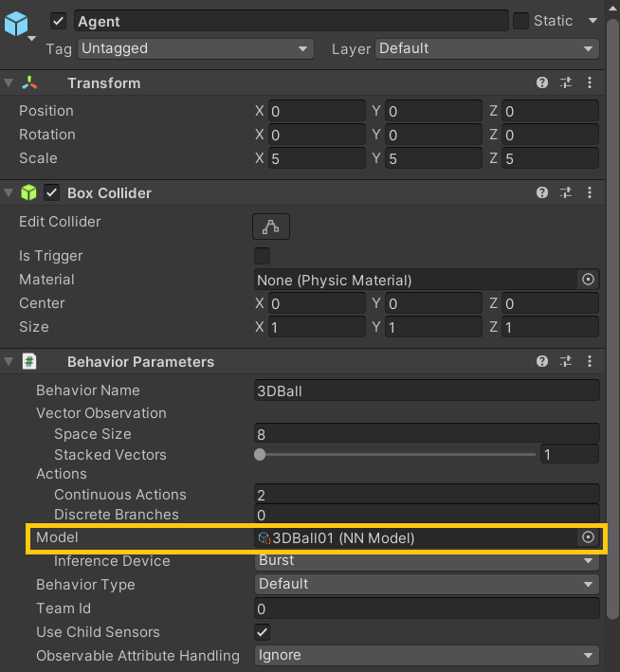Open Behavior Parameters help reference
This screenshot has width=620, height=672.
pyautogui.click(x=542, y=361)
